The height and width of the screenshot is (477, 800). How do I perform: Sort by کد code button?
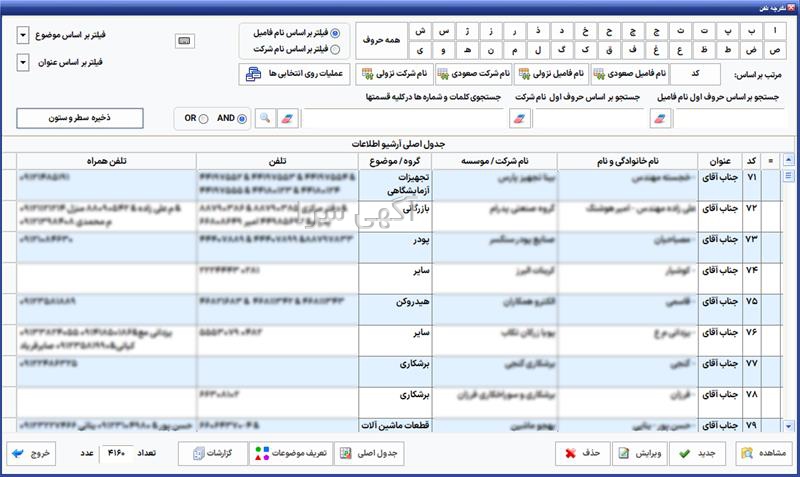point(695,74)
